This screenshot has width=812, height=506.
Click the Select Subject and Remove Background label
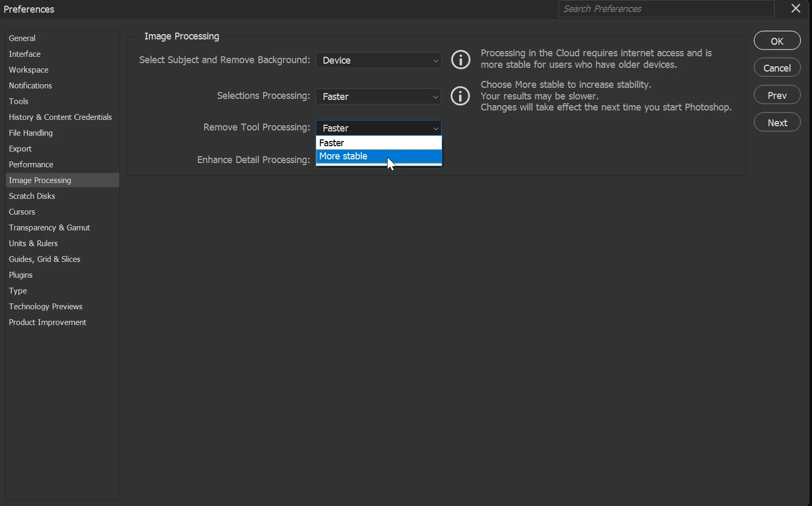[225, 60]
